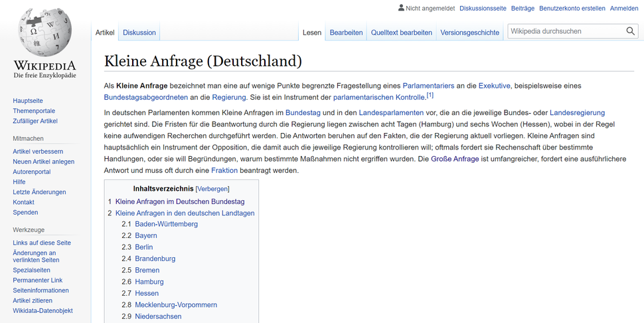Hide the table of contents via Verbergen
Viewport: 644px width, 323px height.
click(x=212, y=189)
